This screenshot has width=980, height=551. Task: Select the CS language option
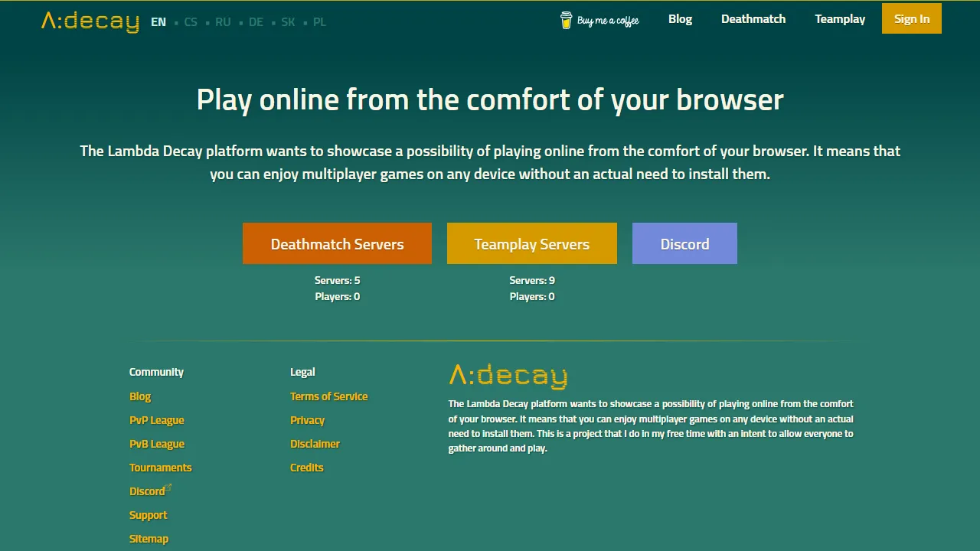[191, 22]
